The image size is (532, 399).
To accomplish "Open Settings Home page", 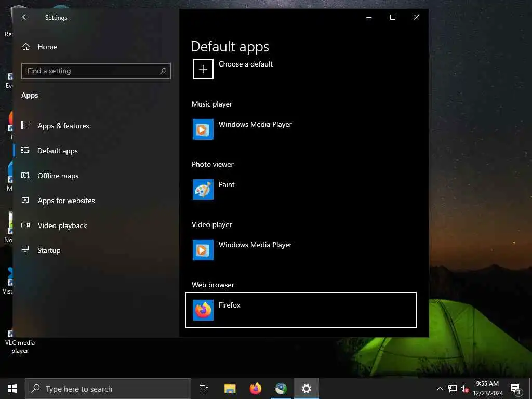I will [47, 47].
